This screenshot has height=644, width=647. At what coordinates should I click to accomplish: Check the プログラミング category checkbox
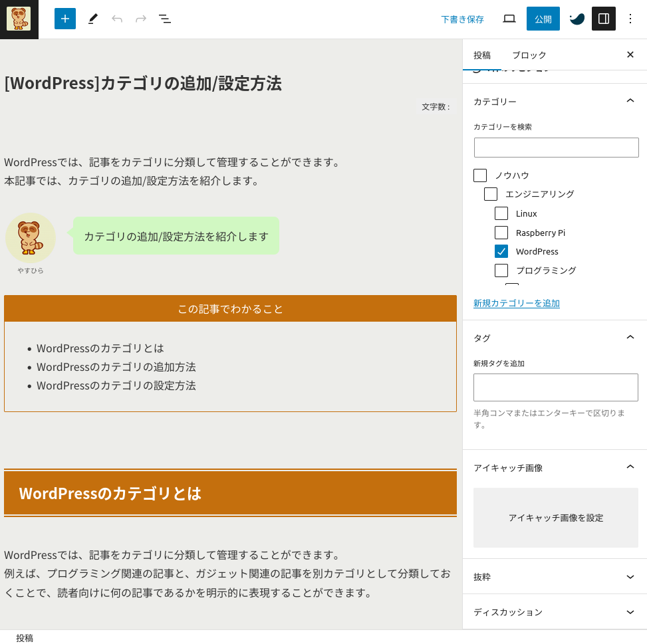501,270
